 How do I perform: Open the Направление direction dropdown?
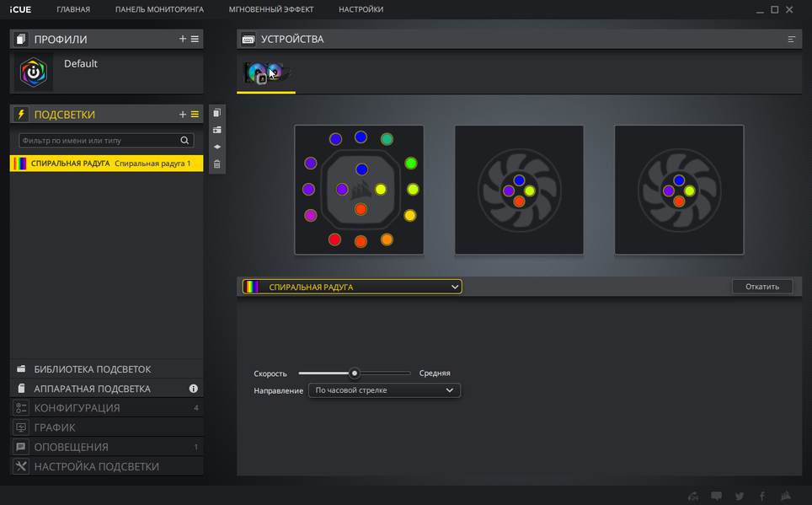(x=384, y=390)
